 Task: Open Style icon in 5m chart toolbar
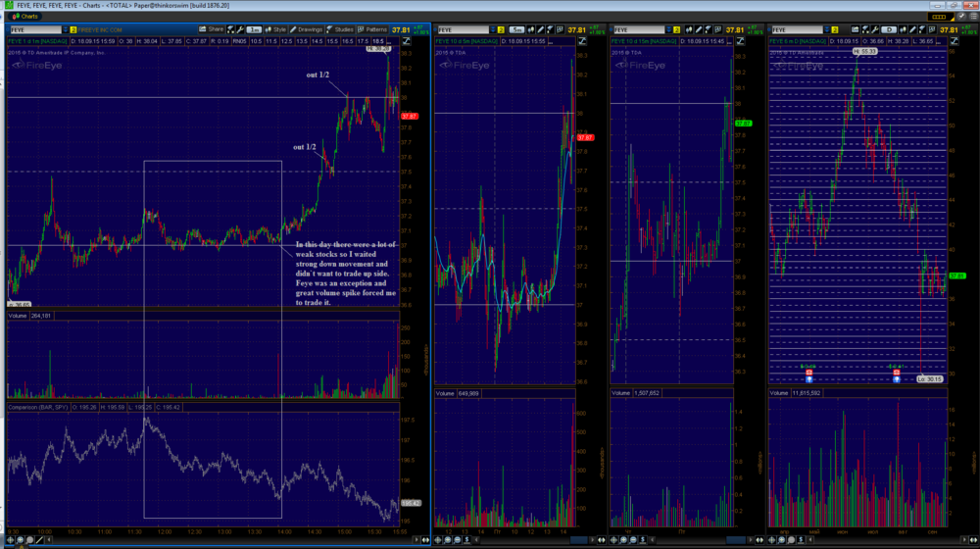pos(530,29)
